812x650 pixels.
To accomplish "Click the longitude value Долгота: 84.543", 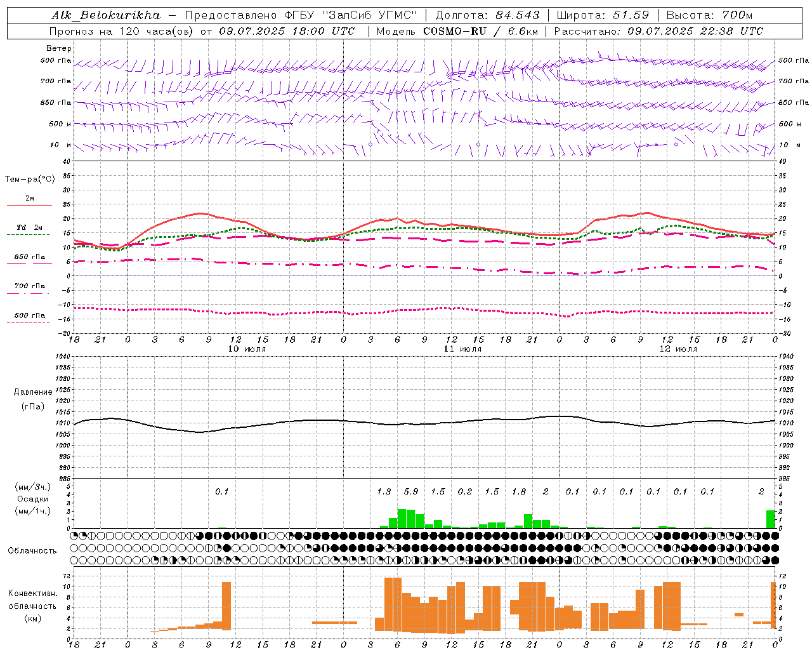I will 488,15.
